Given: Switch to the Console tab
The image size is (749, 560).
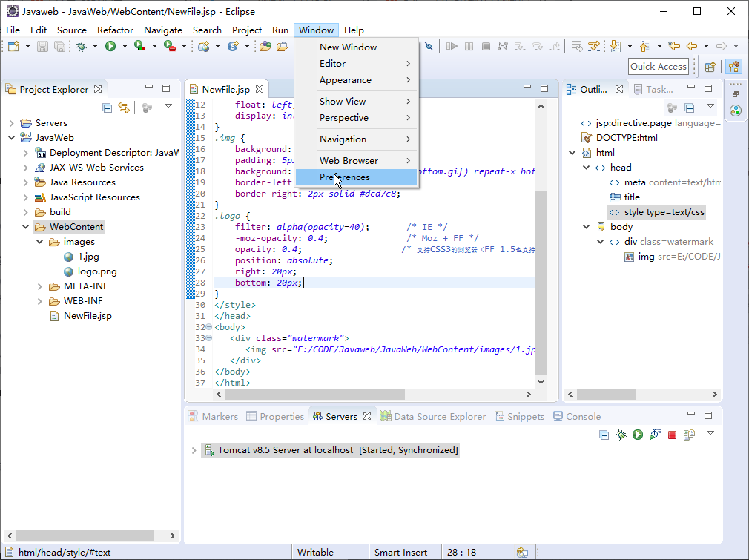Looking at the screenshot, I should pyautogui.click(x=577, y=416).
